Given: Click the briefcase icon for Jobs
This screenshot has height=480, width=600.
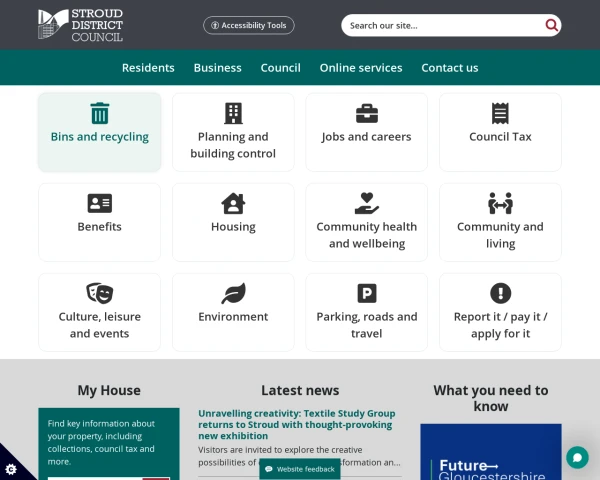Looking at the screenshot, I should (x=367, y=113).
